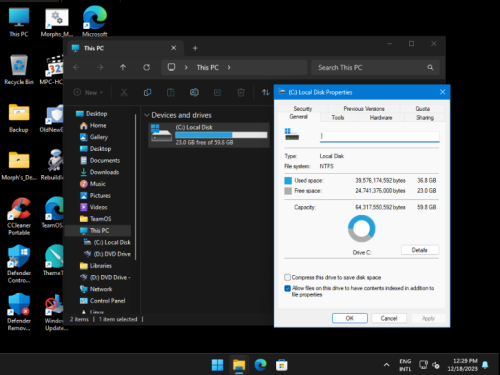Go back with the Explorer back arrow
Screen dimensions: 500x375
click(x=76, y=67)
